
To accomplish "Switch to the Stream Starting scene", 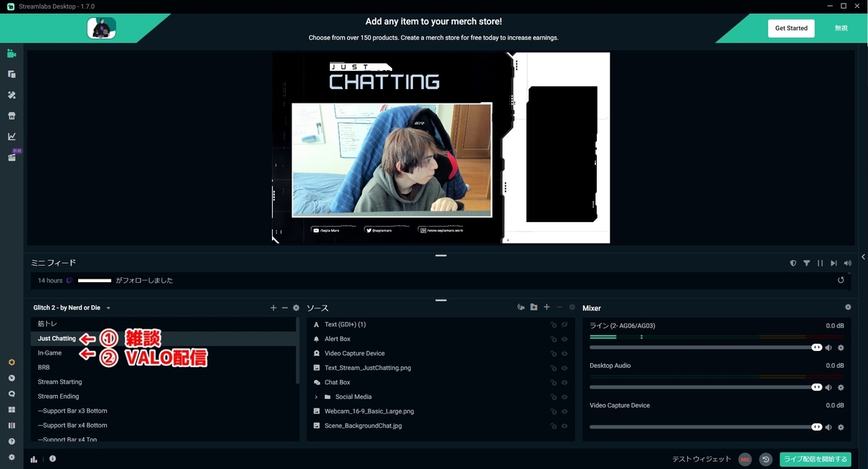I will click(x=163, y=382).
